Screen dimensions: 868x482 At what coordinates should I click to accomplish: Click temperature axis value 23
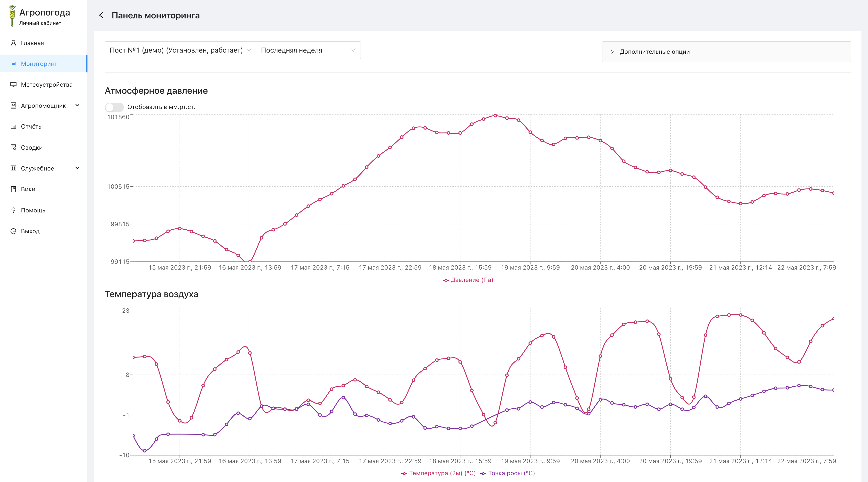pyautogui.click(x=126, y=311)
